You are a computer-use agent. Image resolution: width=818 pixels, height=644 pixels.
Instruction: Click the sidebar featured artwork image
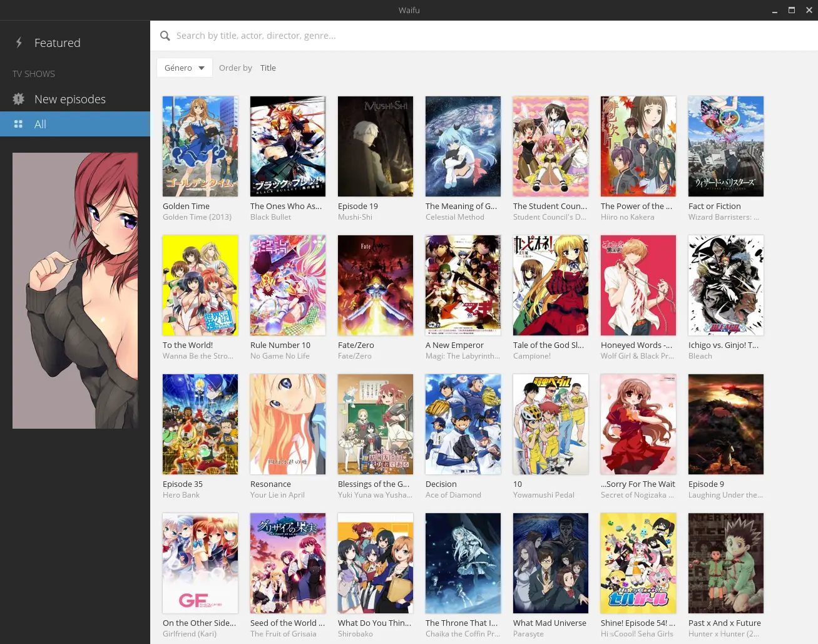(x=75, y=290)
